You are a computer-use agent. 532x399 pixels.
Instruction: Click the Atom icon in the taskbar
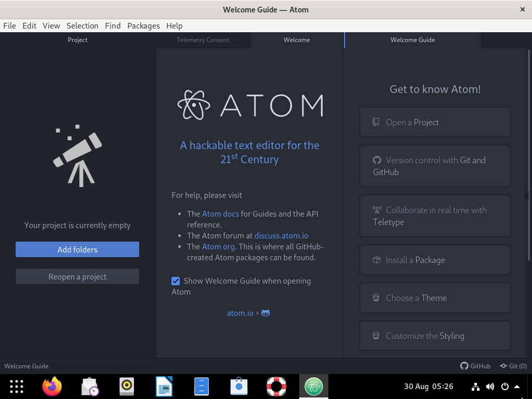click(x=313, y=387)
